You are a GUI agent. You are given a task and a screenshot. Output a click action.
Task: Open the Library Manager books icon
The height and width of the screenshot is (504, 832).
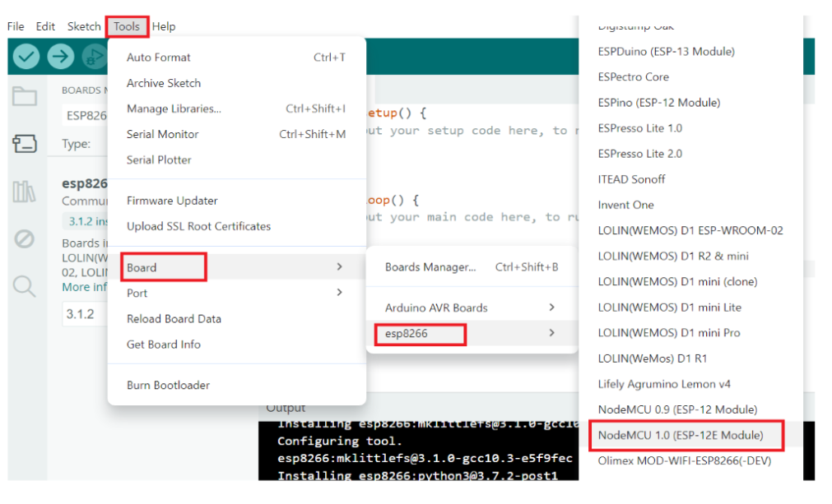(25, 192)
